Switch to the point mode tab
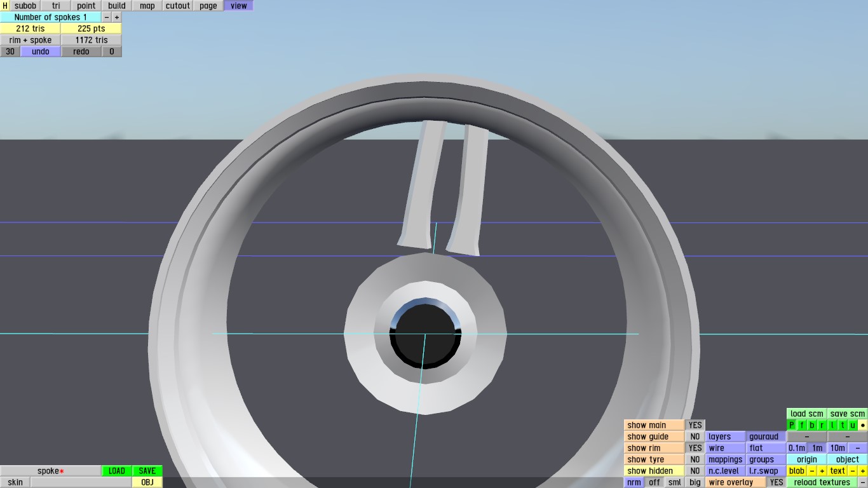The image size is (868, 488). 86,6
